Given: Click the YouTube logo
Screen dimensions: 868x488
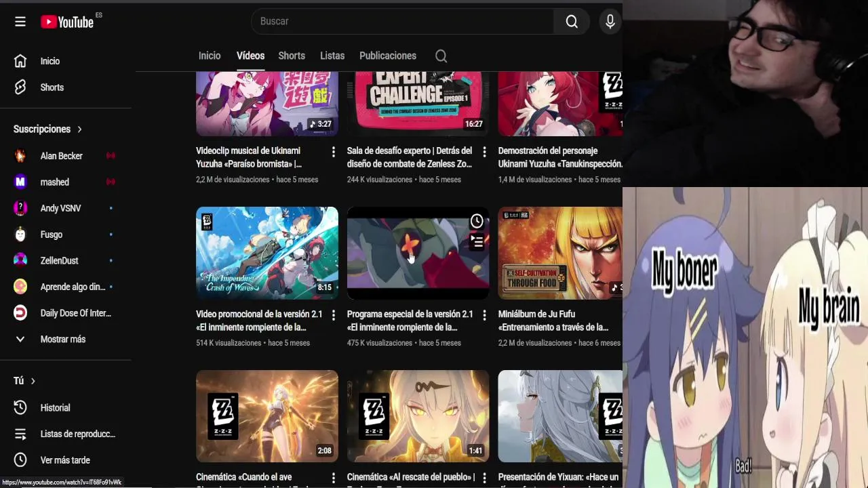Looking at the screenshot, I should coord(67,22).
